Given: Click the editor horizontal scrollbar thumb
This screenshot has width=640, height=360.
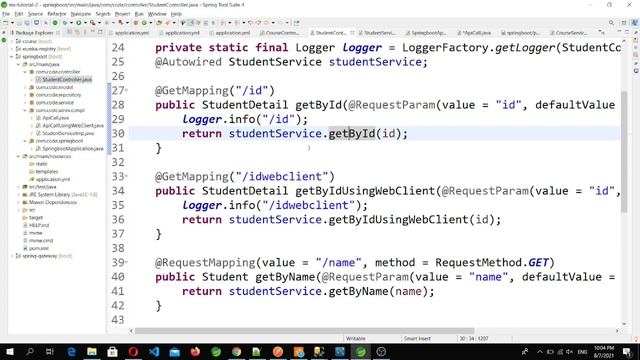Looking at the screenshot, I should tap(304, 331).
